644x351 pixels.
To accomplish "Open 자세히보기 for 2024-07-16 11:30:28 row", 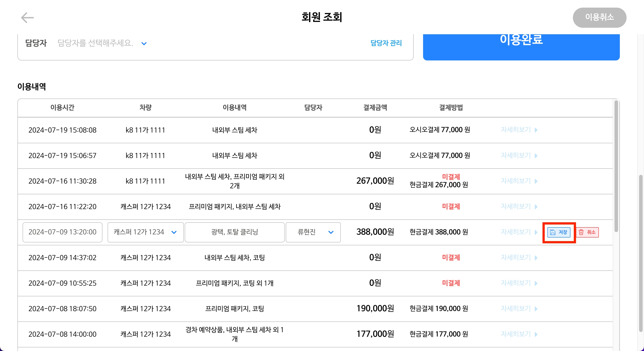I will (519, 181).
